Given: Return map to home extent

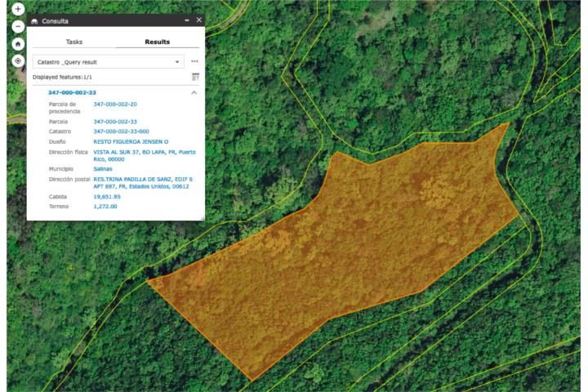Looking at the screenshot, I should 18,44.
